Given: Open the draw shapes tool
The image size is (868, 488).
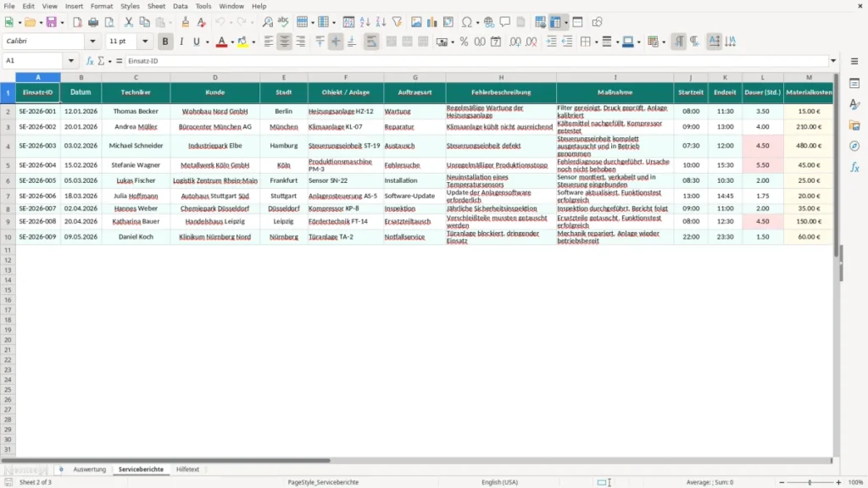Looking at the screenshot, I should point(597,22).
